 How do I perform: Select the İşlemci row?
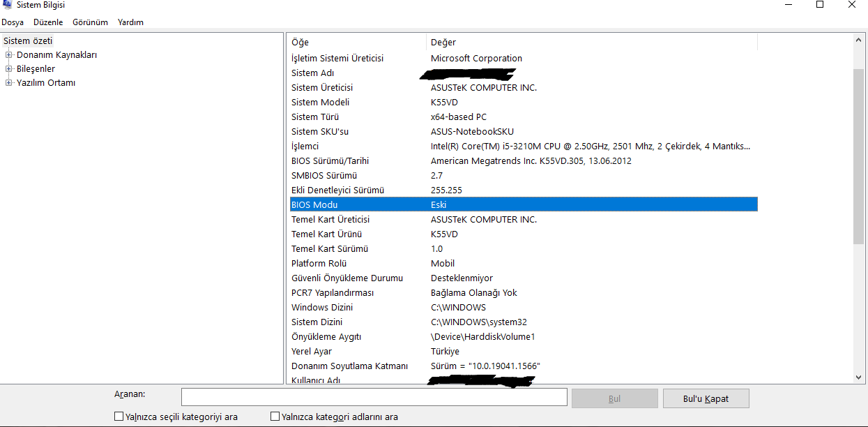[524, 146]
